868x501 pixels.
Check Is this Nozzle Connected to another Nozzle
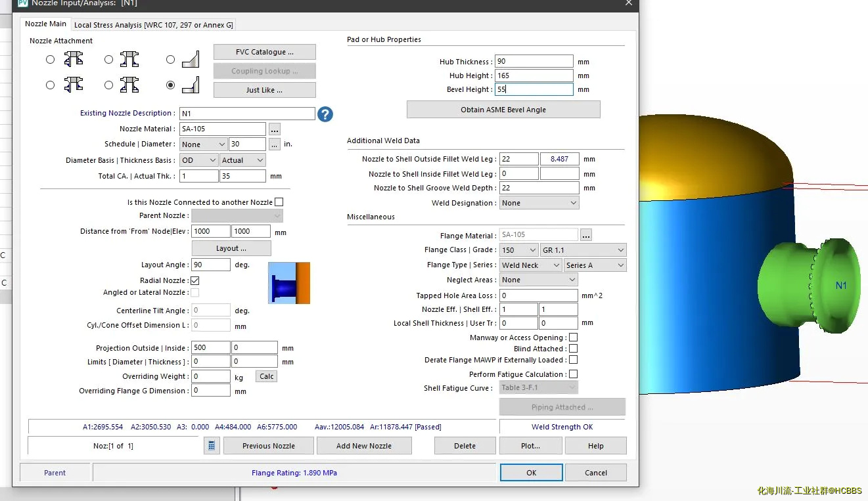click(x=279, y=202)
